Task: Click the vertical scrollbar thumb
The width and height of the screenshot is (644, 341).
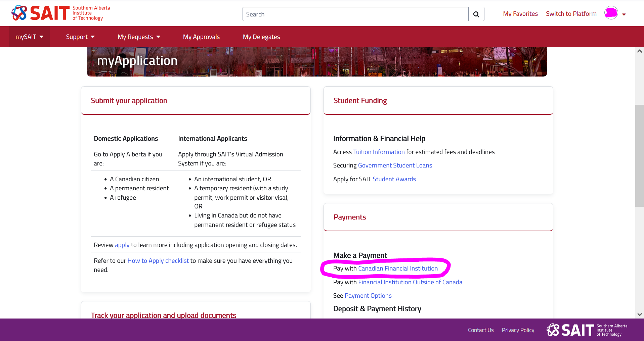Action: 640,156
